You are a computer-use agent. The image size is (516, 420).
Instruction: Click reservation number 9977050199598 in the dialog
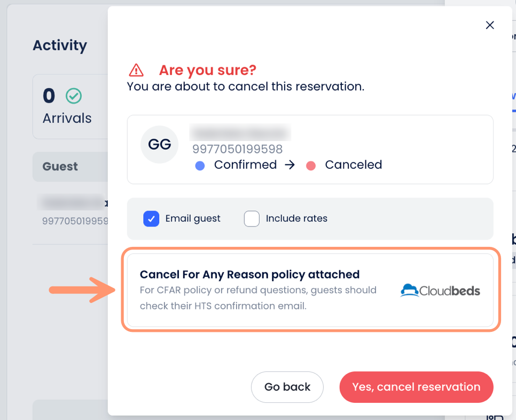pyautogui.click(x=237, y=149)
